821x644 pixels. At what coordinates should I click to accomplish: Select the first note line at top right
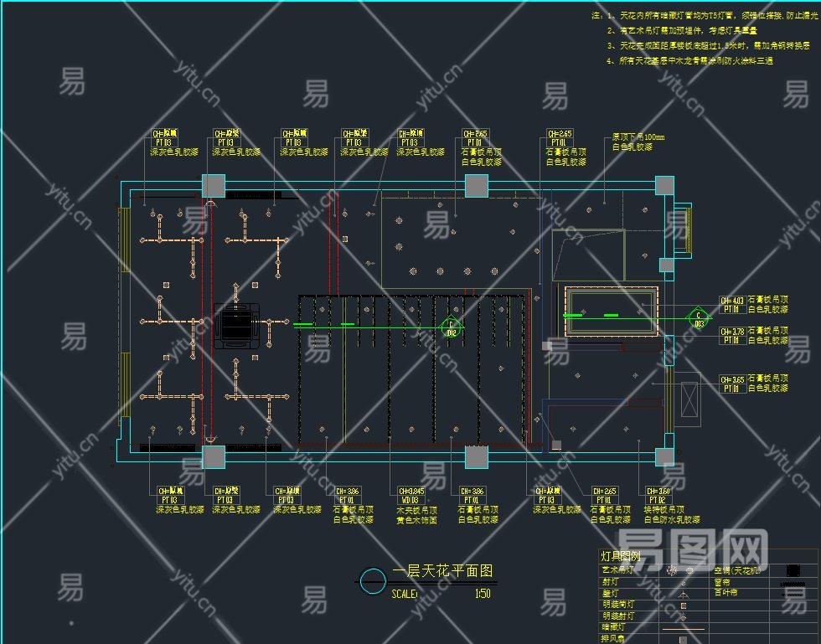point(705,16)
